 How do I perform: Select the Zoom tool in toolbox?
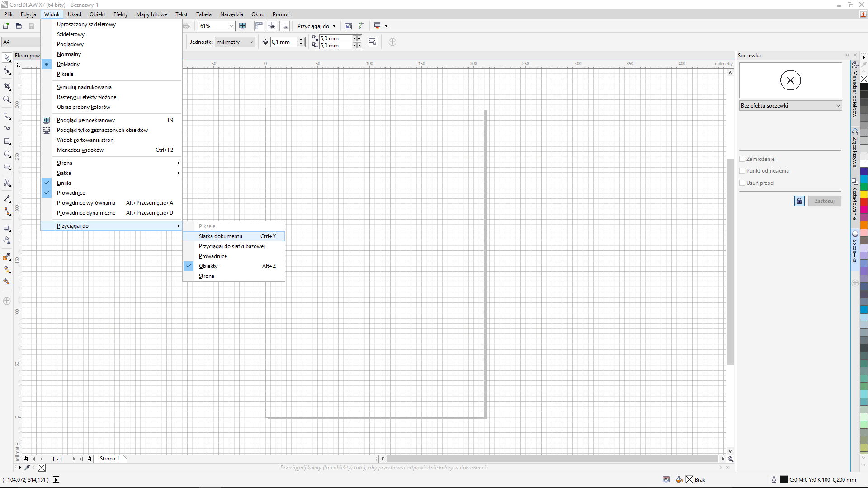click(7, 99)
